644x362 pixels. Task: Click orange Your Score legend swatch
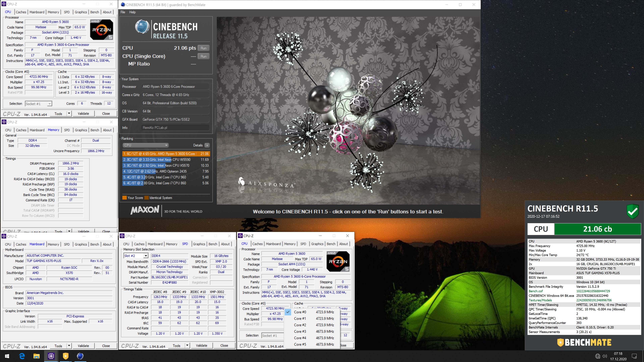124,198
